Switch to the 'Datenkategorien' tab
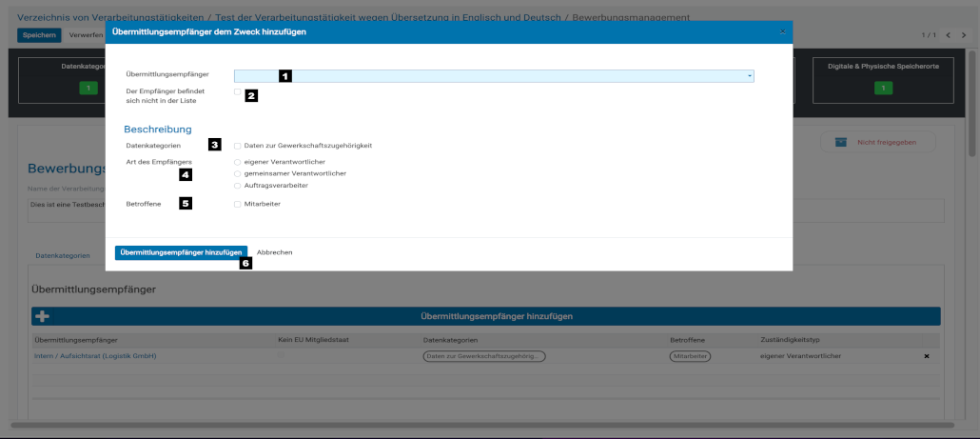Viewport: 980px width, 439px height. tap(63, 255)
